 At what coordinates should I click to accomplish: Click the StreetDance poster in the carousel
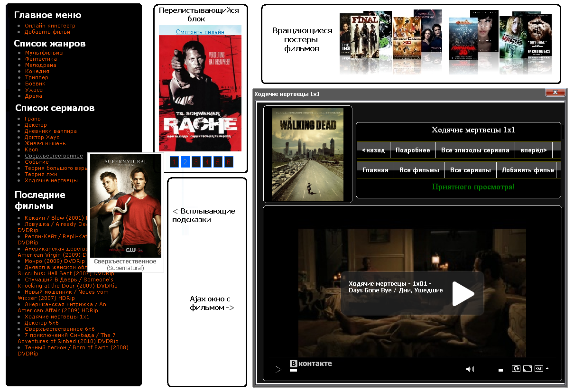pyautogui.click(x=407, y=38)
